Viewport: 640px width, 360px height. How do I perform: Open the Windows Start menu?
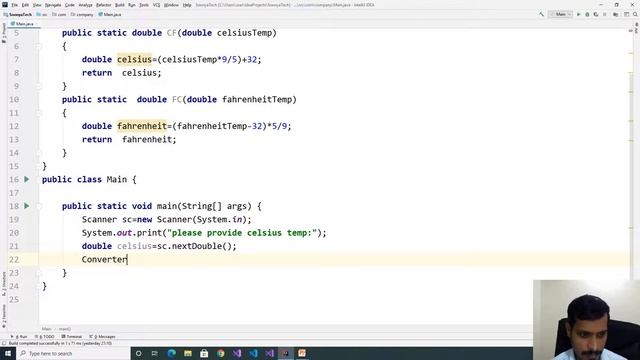pos(8,353)
